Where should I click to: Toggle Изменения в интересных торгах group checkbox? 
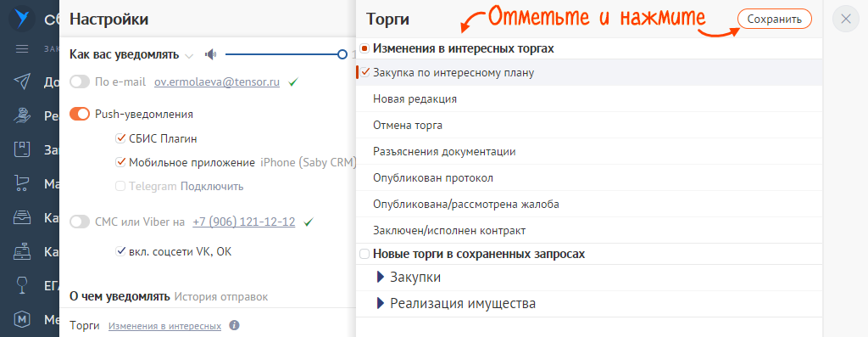[x=364, y=48]
